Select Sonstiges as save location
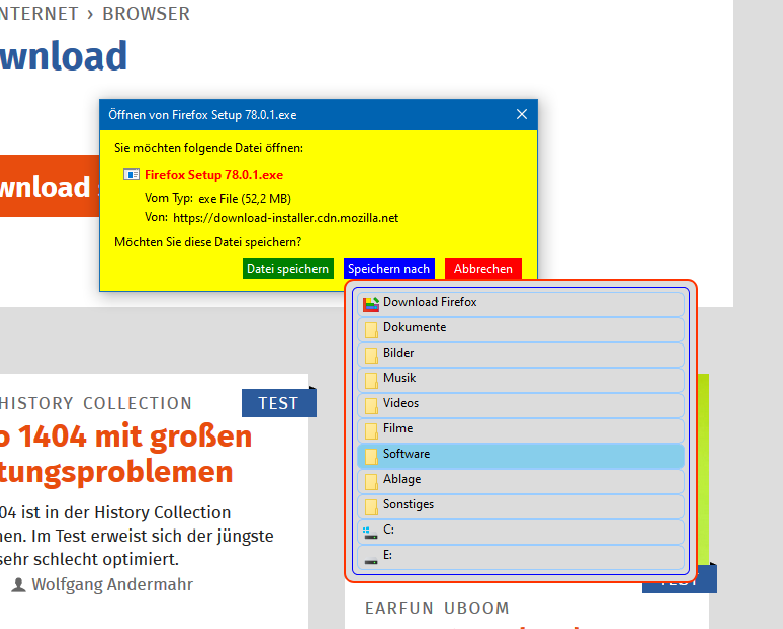This screenshot has height=629, width=783. pos(521,507)
